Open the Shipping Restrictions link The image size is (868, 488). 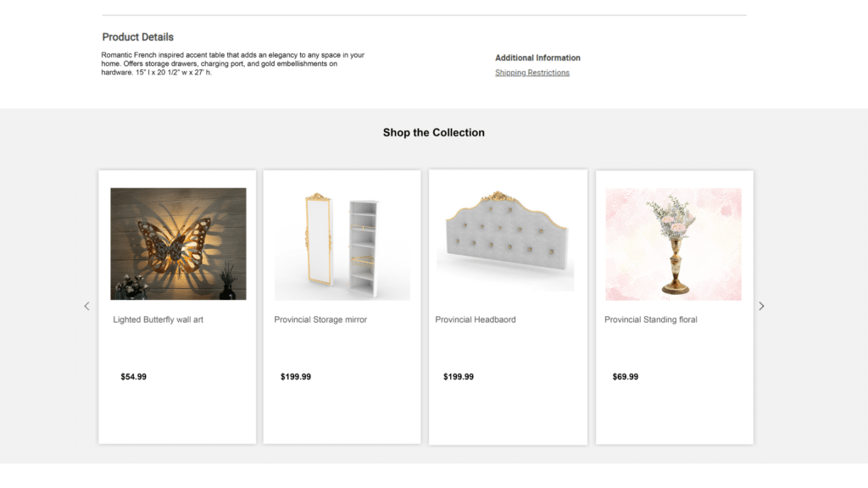tap(532, 73)
